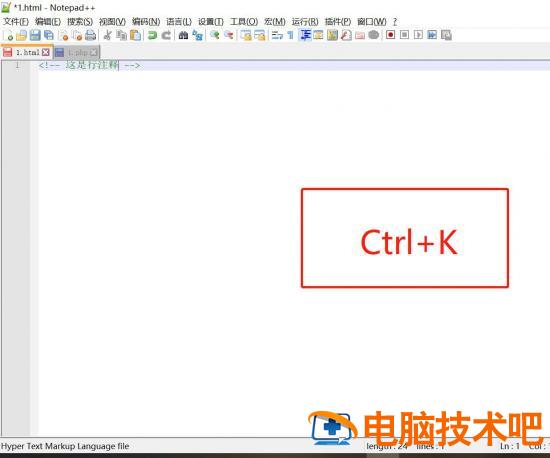
Task: Paste with the clipboard icon
Action: 135,35
